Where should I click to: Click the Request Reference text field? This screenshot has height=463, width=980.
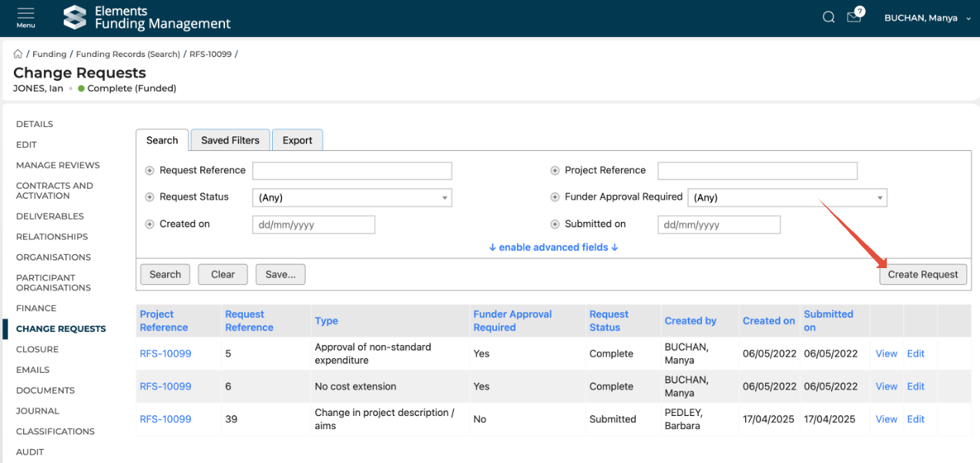[352, 171]
